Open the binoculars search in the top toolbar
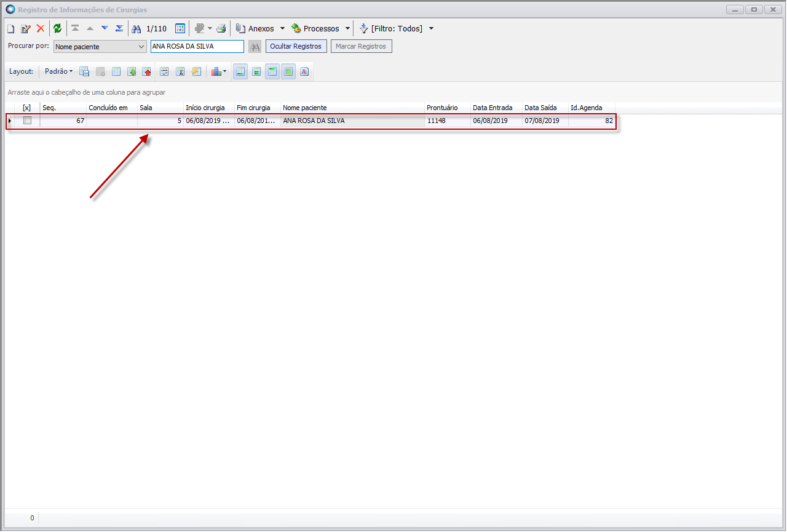 pyautogui.click(x=136, y=28)
